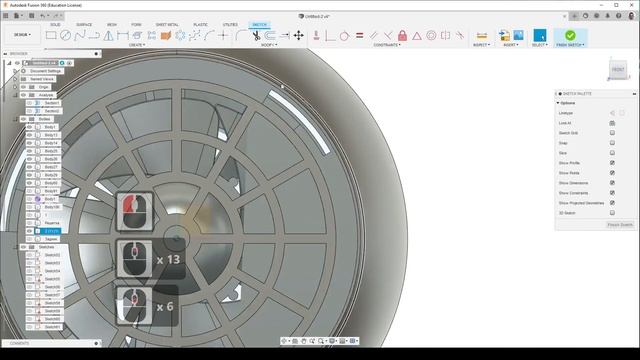This screenshot has height=360, width=640.
Task: Toggle visibility eye of Bodies folder
Action: point(23,119)
